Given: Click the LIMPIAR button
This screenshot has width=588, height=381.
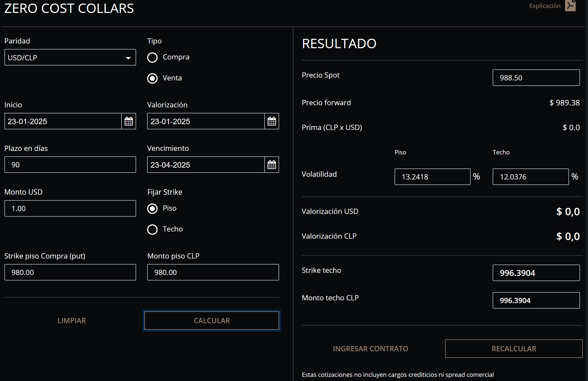Looking at the screenshot, I should (x=72, y=320).
